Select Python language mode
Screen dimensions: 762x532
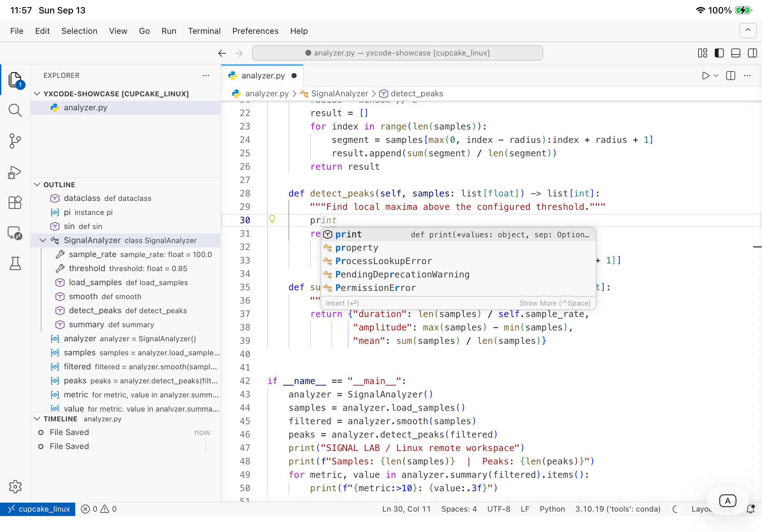coord(552,509)
